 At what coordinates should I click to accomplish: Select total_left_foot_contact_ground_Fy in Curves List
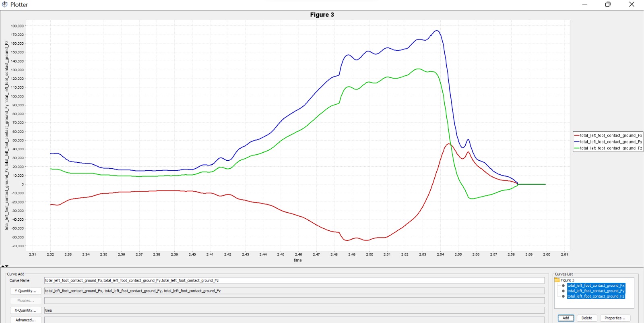596,291
